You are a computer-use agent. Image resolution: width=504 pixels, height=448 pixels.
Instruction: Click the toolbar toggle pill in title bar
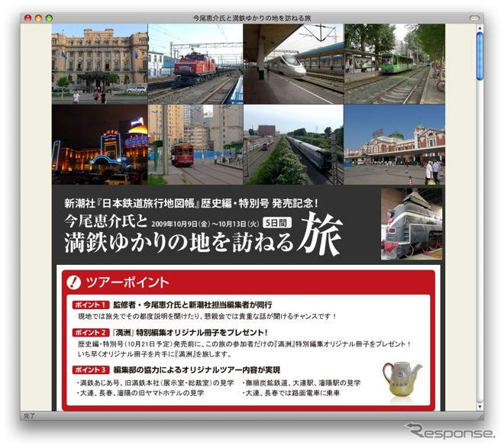point(474,18)
